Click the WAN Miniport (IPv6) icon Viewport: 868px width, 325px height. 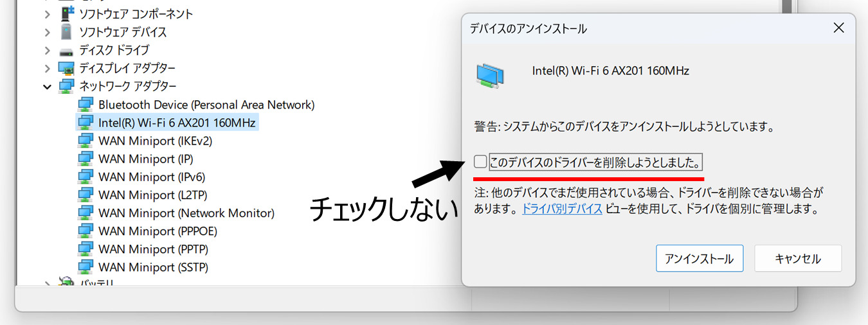pyautogui.click(x=86, y=177)
